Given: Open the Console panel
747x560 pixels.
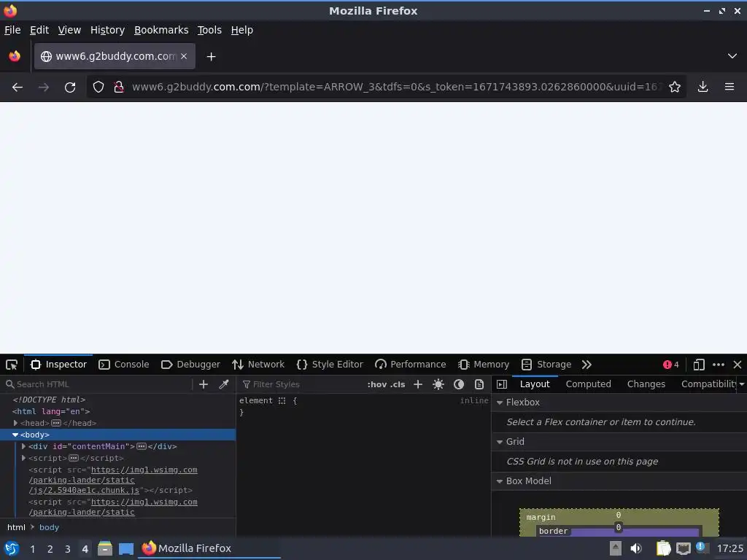Looking at the screenshot, I should point(124,365).
